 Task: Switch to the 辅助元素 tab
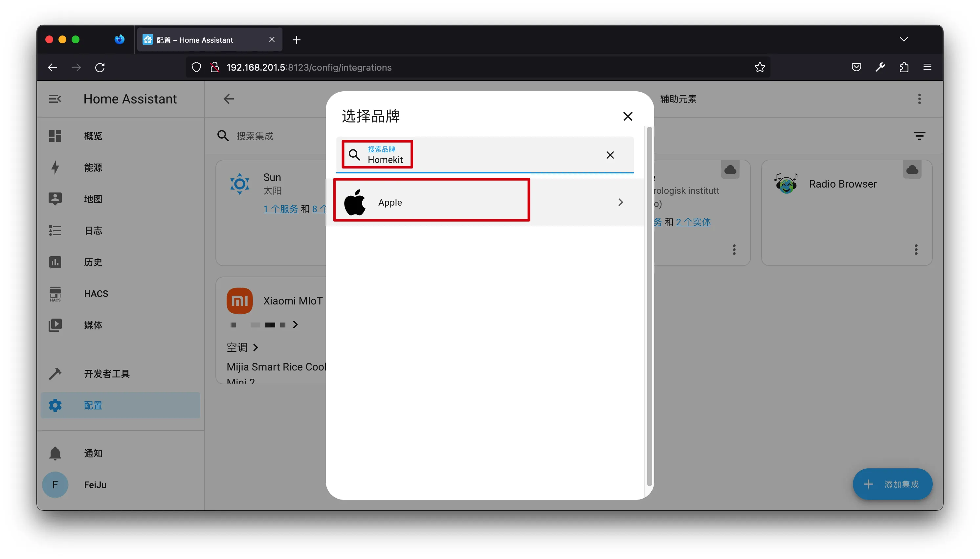[x=678, y=99]
